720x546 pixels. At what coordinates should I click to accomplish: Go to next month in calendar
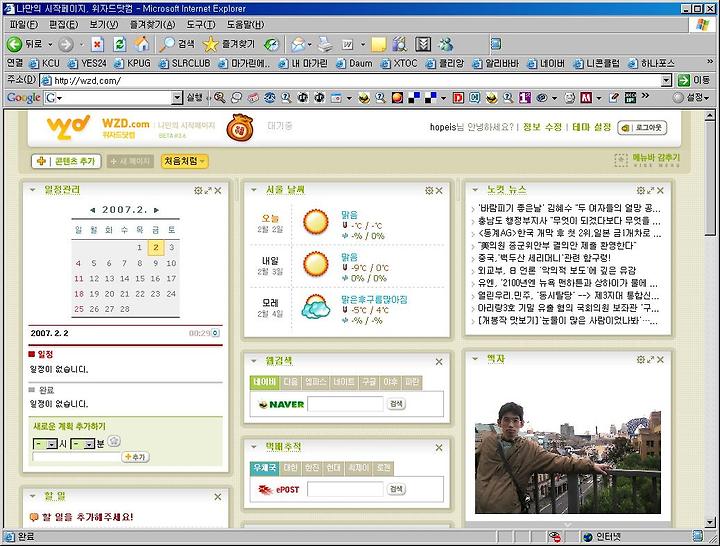pyautogui.click(x=156, y=210)
